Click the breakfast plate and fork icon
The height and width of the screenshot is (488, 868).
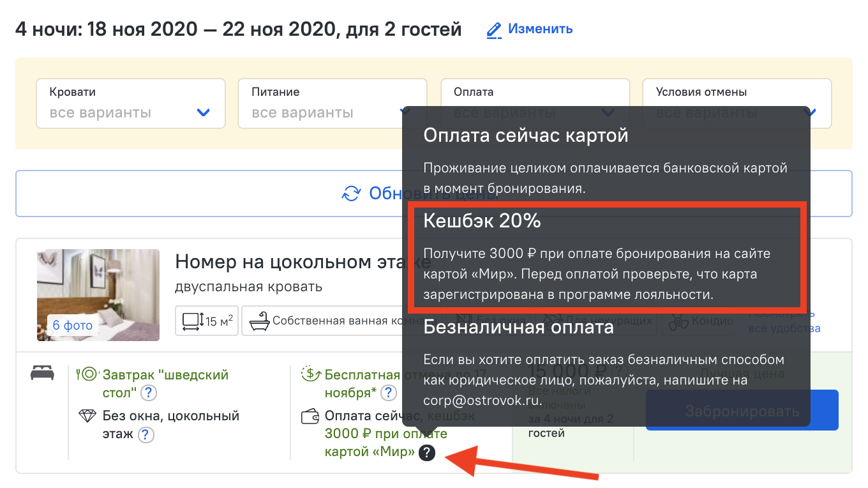[x=87, y=374]
